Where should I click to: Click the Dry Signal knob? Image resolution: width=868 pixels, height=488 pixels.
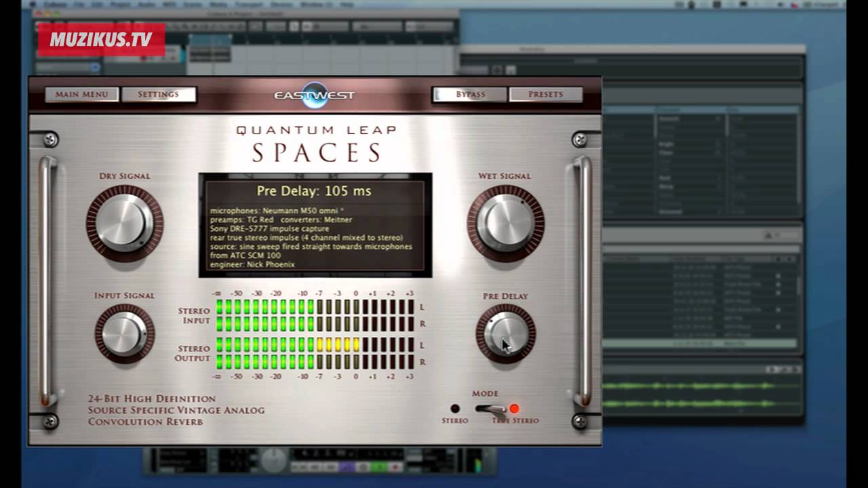[x=125, y=224]
